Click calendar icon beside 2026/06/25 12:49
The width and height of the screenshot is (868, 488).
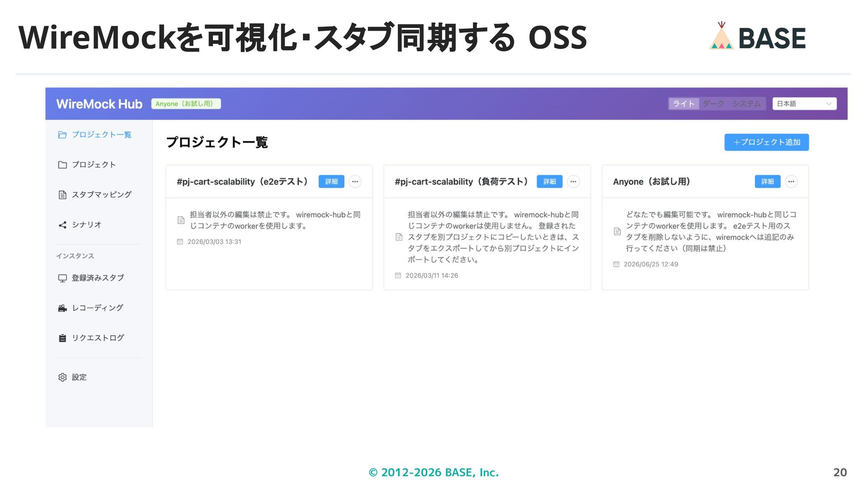pyautogui.click(x=616, y=264)
